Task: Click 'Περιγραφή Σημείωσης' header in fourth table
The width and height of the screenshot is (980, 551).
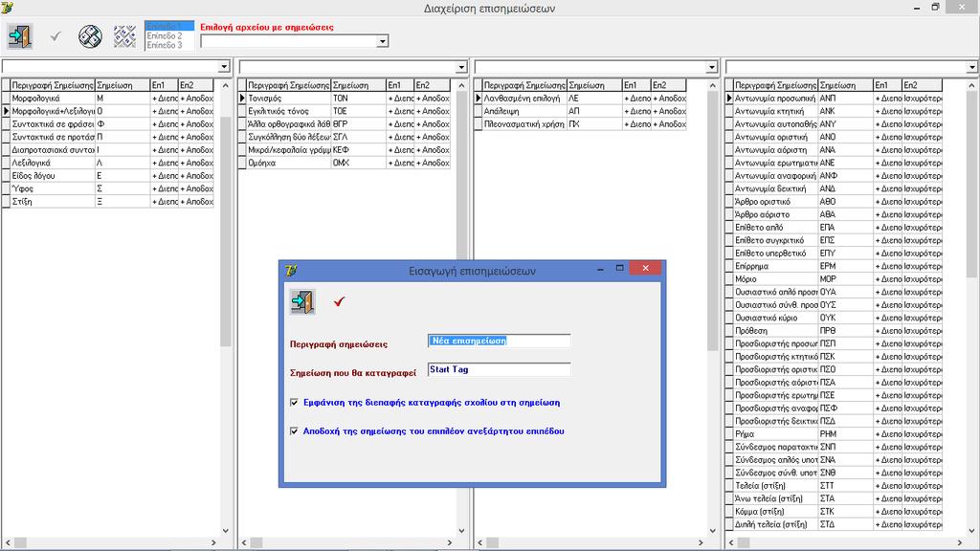Action: click(775, 85)
